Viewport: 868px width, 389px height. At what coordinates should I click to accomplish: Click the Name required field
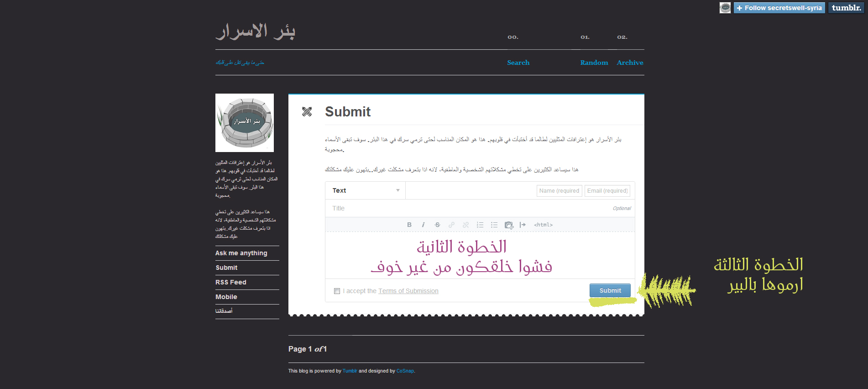(x=559, y=191)
